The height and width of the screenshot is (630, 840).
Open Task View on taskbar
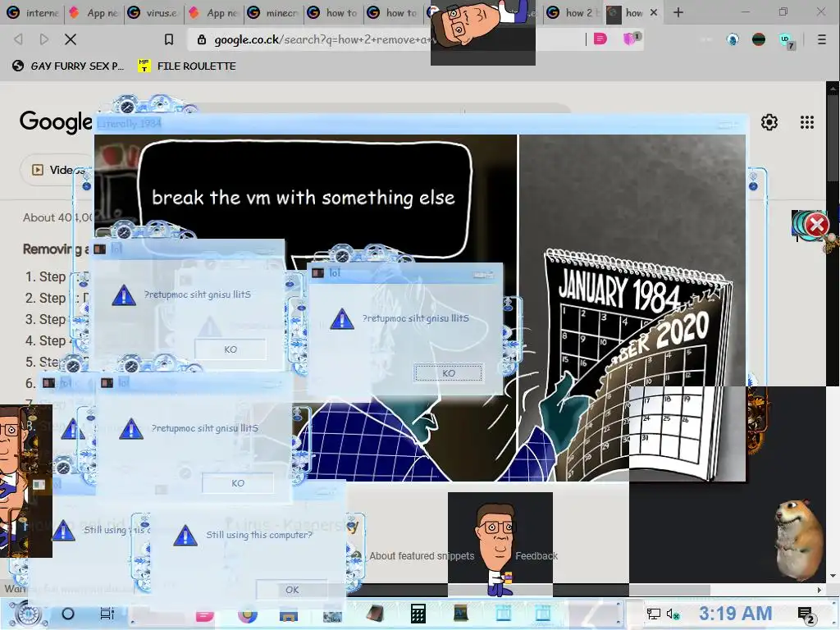click(107, 614)
